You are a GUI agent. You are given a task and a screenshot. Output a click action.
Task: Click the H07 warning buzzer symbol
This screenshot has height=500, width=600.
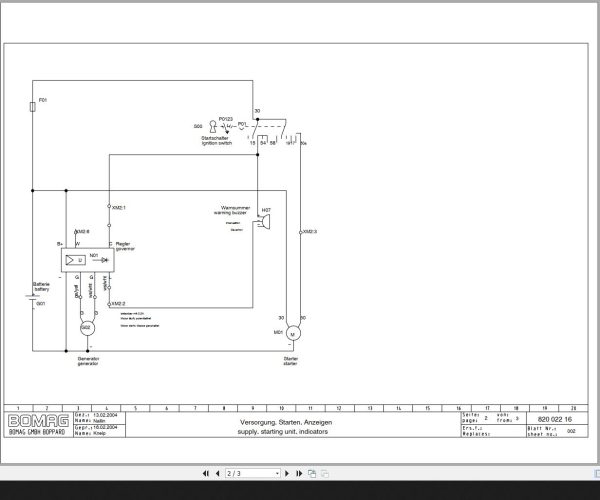[264, 221]
